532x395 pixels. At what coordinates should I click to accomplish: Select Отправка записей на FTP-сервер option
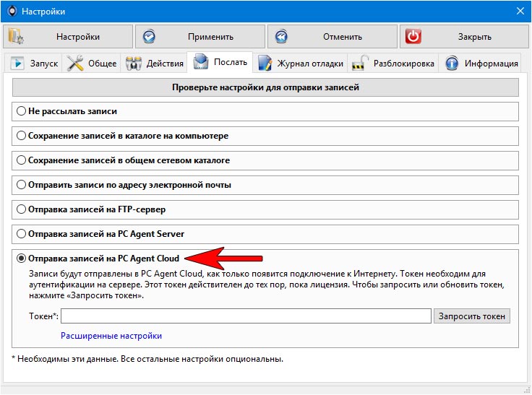(22, 209)
